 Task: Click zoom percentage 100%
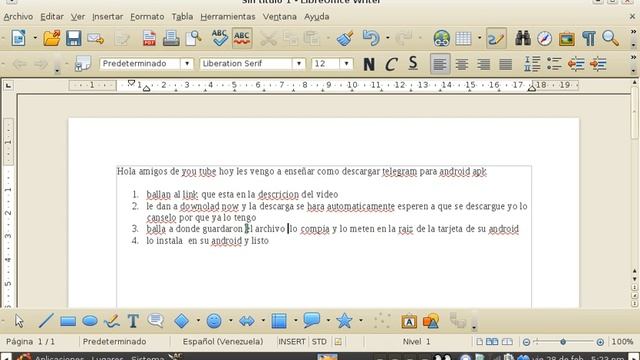pos(622,342)
